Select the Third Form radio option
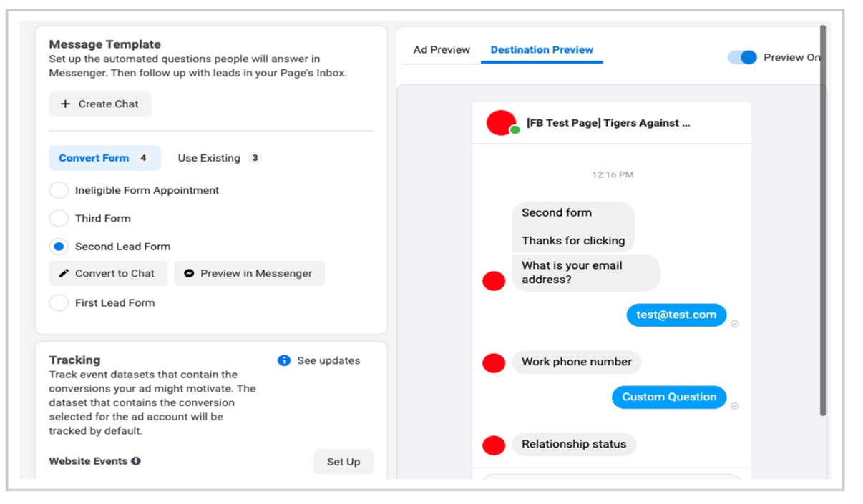This screenshot has height=504, width=863. point(59,218)
